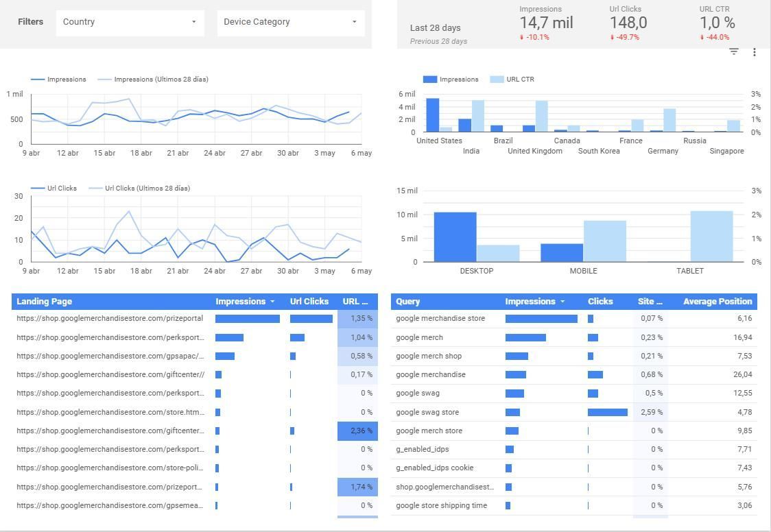Click the Landing Page column header
The image size is (771, 532).
click(x=45, y=302)
